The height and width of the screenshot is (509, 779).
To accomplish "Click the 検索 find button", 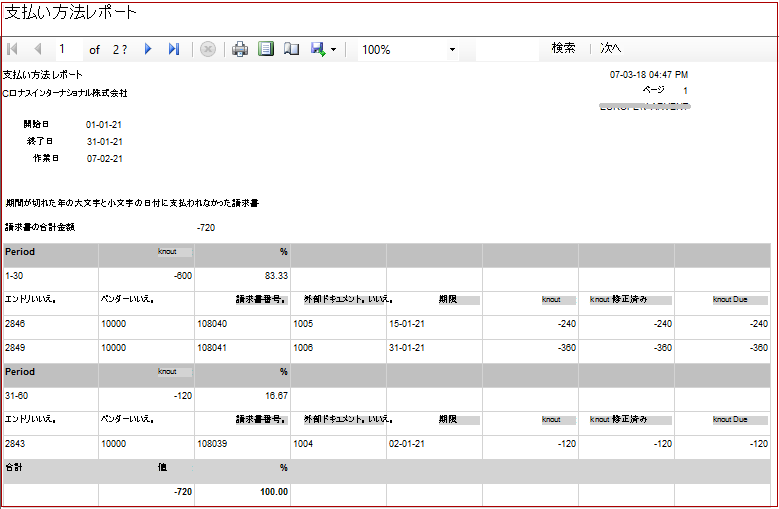I will point(563,48).
